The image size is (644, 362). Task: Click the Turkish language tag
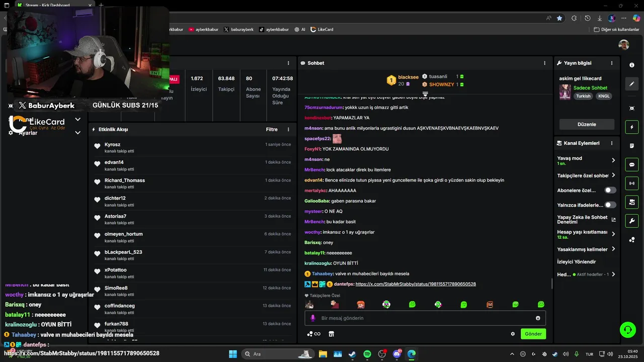click(583, 96)
